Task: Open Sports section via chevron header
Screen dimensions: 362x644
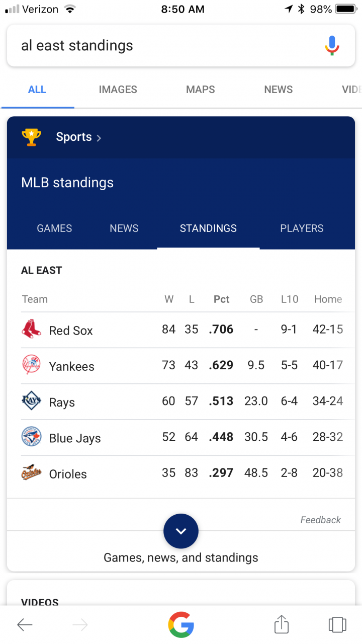Action: pos(78,137)
